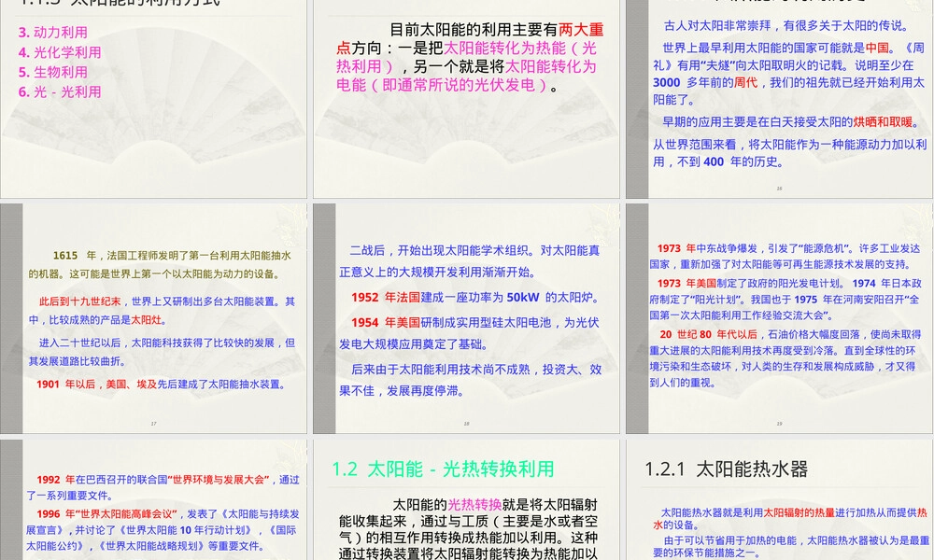Open the slide thumbnail beginning 二战后
Image resolution: width=934 pixels, height=560 pixels.
tap(466, 318)
